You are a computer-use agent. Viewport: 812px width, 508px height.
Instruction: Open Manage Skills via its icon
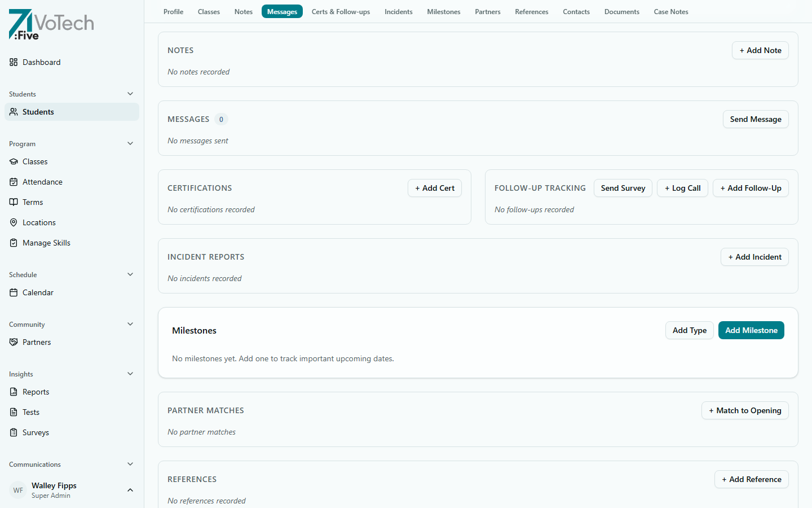(x=14, y=243)
